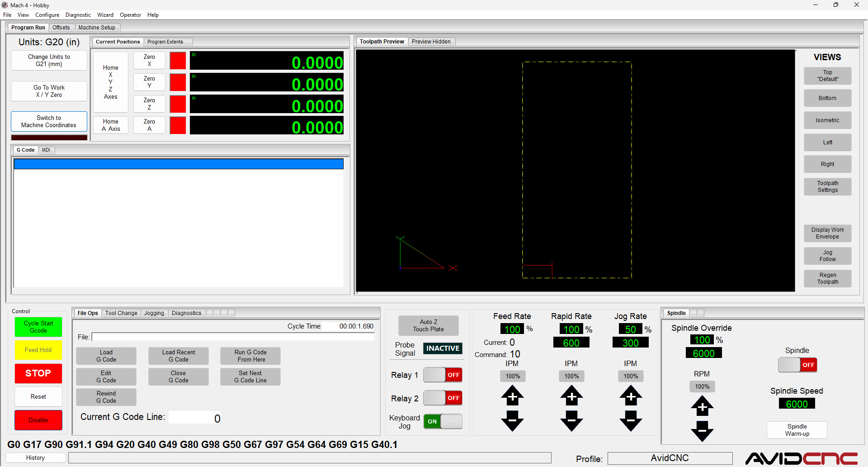Viewport: 868px width, 467px height.
Task: Reset feed rate with its 100% button
Action: pyautogui.click(x=513, y=376)
